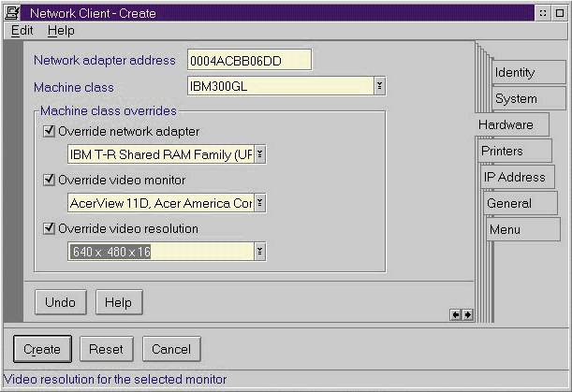Click the status bar resolution hint text
The width and height of the screenshot is (572, 392).
pos(115,379)
